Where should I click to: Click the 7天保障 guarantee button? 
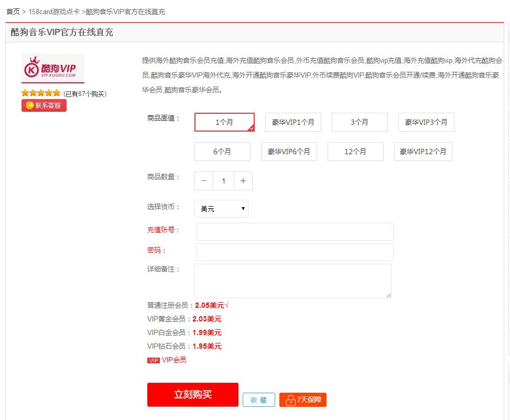click(x=303, y=400)
